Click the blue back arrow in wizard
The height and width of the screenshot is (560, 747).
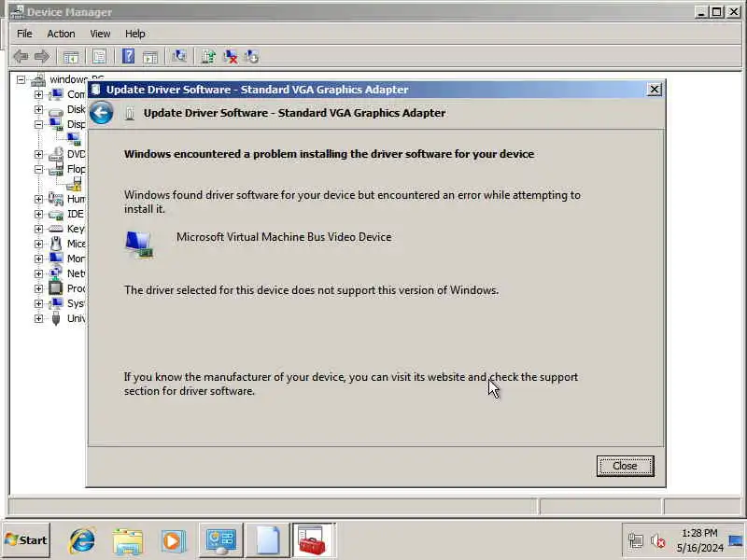101,113
